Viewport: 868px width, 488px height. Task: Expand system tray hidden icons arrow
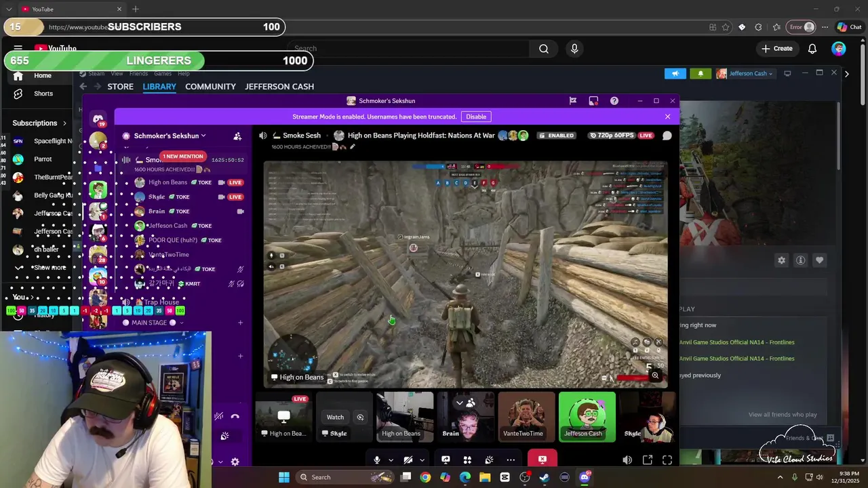[x=780, y=477]
